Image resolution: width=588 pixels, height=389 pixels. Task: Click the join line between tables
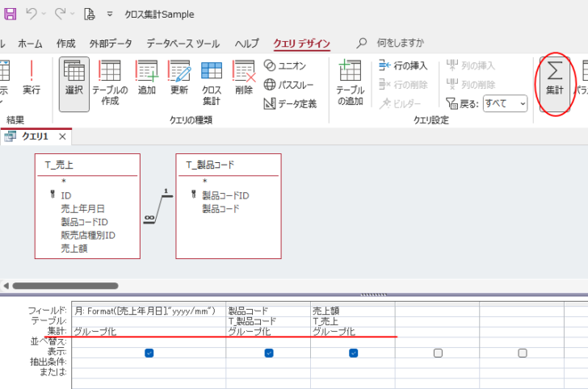(158, 210)
